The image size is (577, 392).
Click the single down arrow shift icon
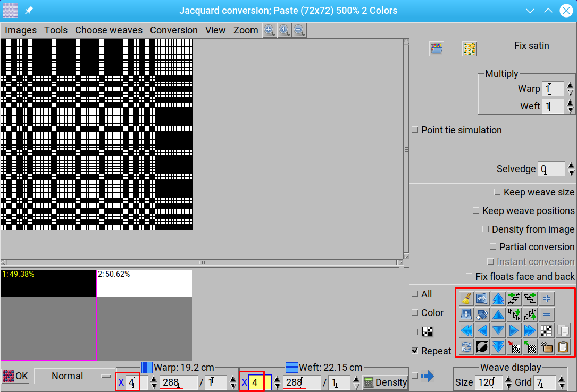[x=498, y=330]
